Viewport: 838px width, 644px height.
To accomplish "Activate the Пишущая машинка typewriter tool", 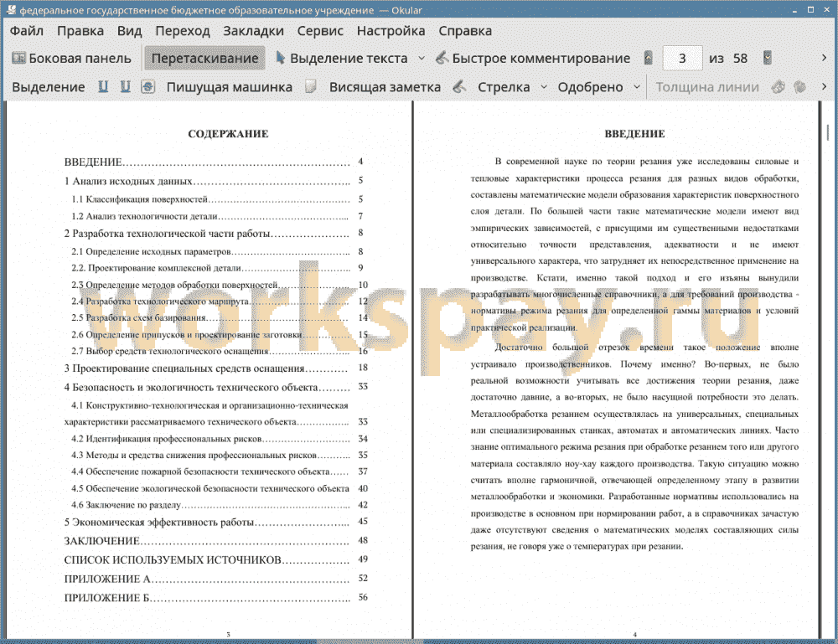I will pos(230,87).
